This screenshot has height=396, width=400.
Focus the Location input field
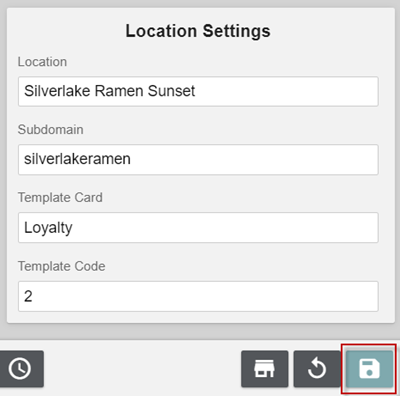click(198, 91)
